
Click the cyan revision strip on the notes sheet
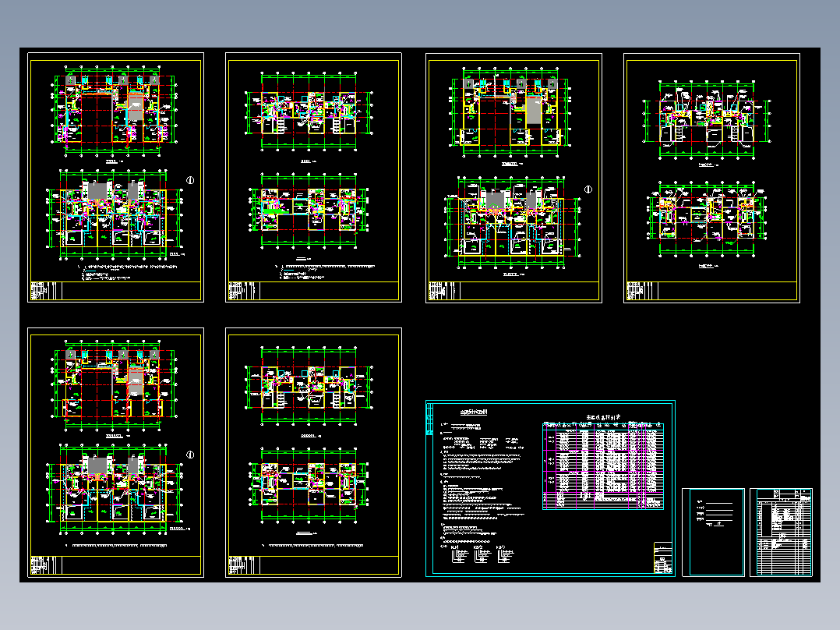pos(429,419)
